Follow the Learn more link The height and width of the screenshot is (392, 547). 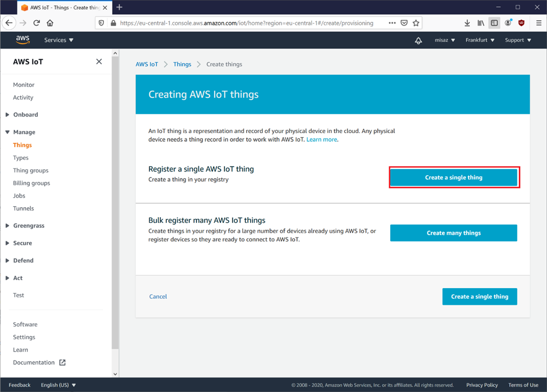[321, 140]
